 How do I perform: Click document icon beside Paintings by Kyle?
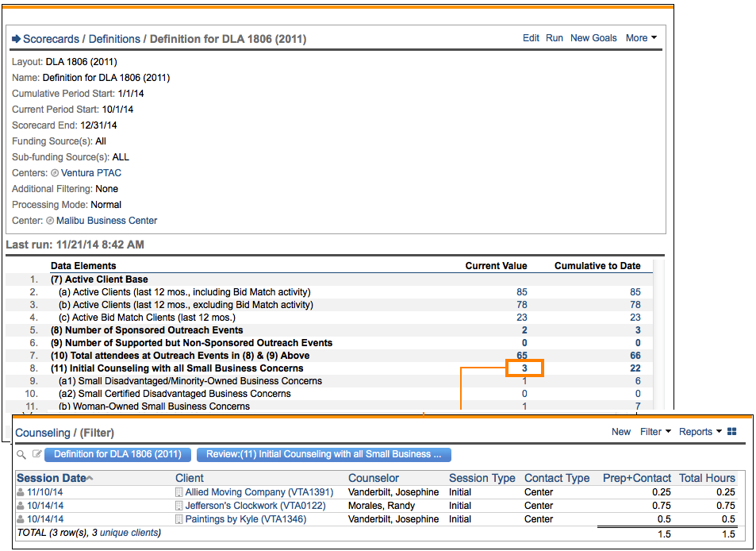point(179,519)
